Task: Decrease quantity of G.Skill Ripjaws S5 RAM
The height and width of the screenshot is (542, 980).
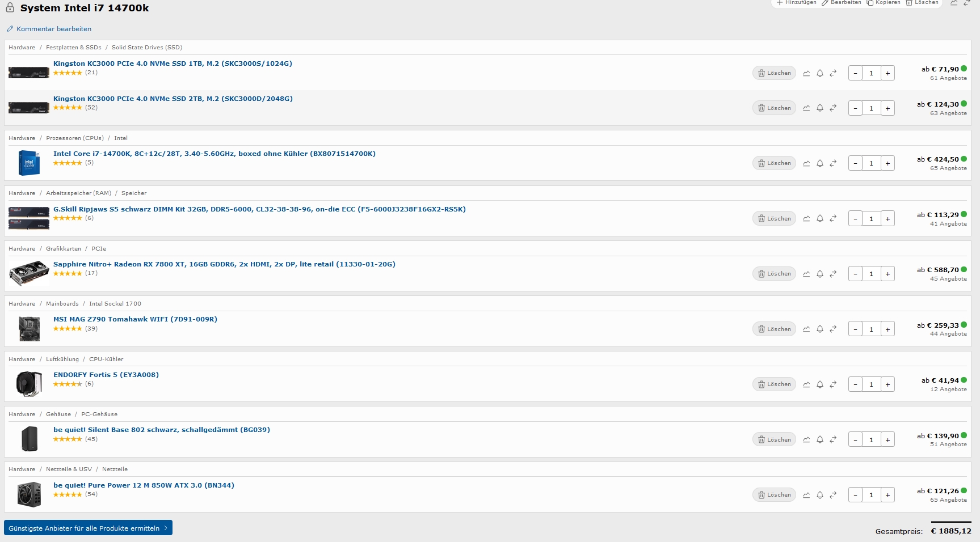Action: 855,219
